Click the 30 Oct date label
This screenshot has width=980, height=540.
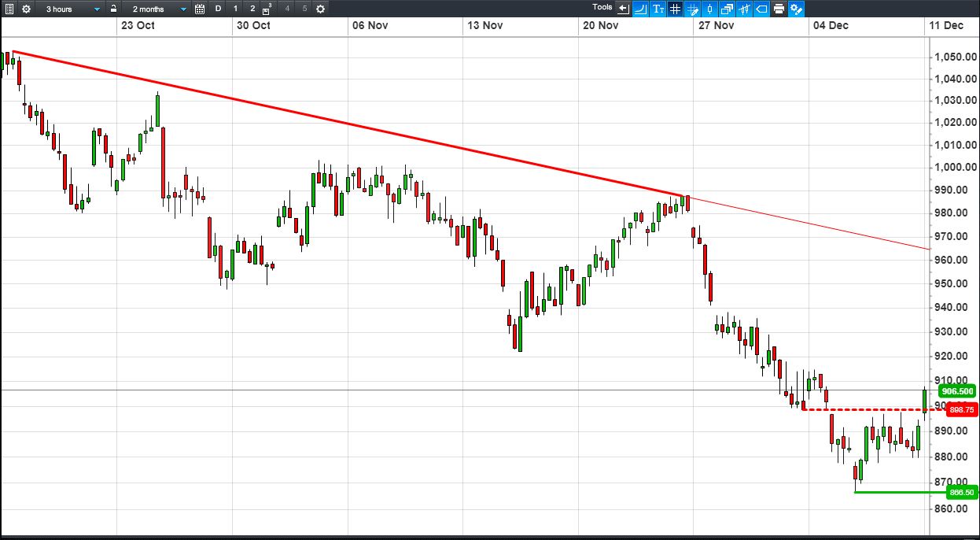[253, 25]
